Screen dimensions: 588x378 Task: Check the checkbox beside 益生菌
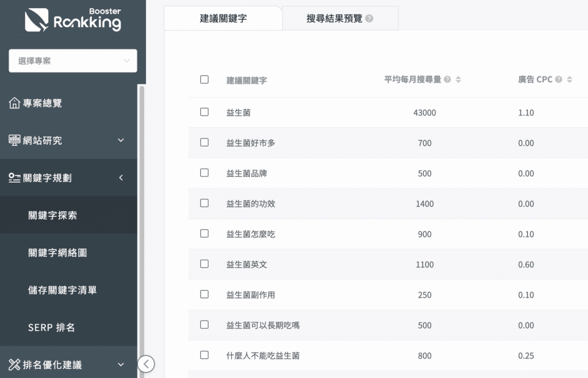(204, 113)
